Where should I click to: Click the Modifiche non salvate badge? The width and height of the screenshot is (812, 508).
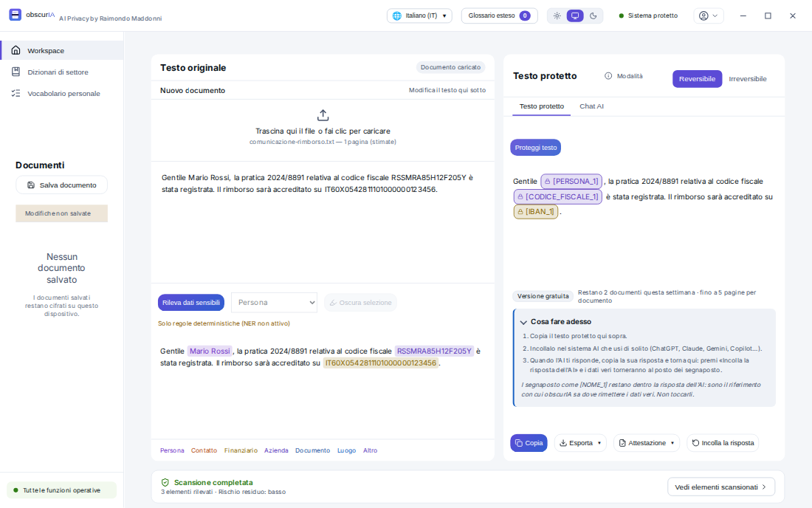[61, 213]
